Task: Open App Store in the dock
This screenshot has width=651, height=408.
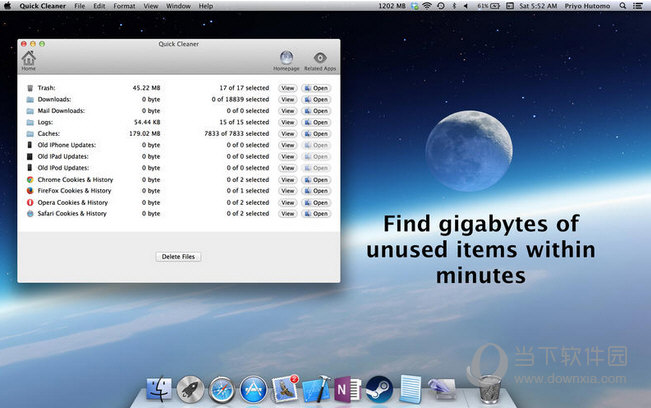Action: [253, 389]
